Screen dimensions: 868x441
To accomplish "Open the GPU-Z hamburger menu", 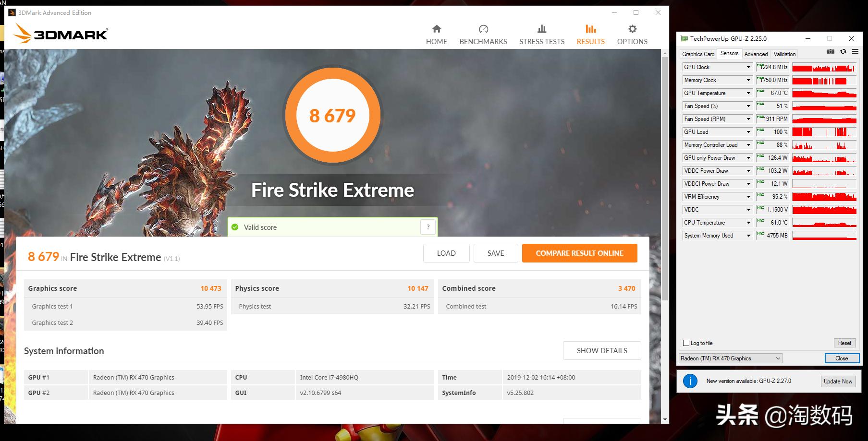I will point(855,52).
